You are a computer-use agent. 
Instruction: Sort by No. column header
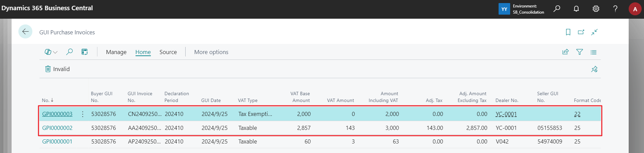(x=48, y=100)
